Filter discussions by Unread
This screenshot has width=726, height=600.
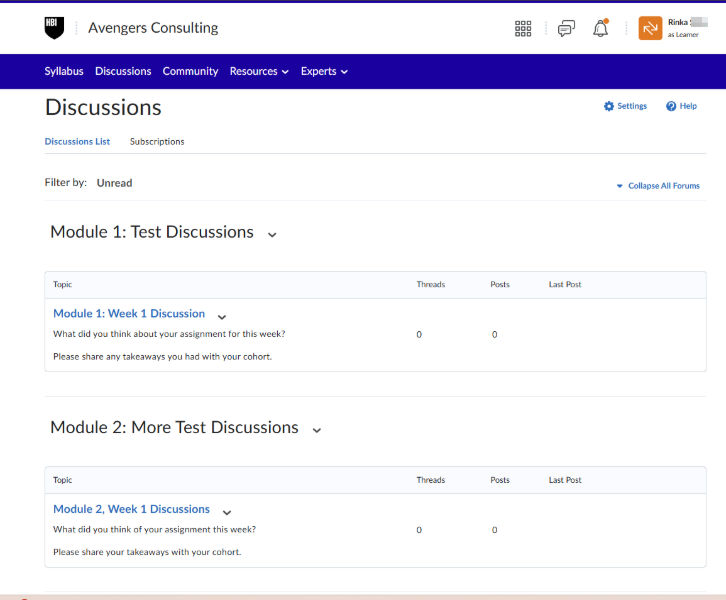114,183
